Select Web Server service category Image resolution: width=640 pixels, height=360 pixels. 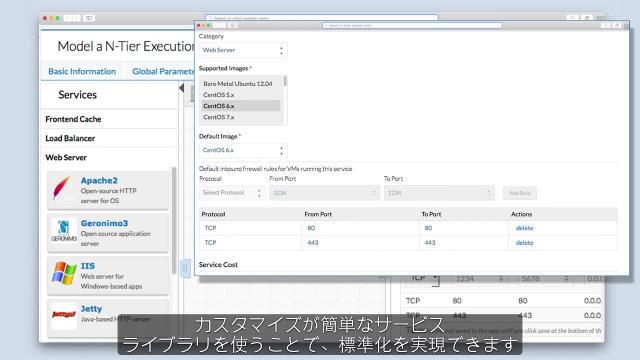[66, 158]
